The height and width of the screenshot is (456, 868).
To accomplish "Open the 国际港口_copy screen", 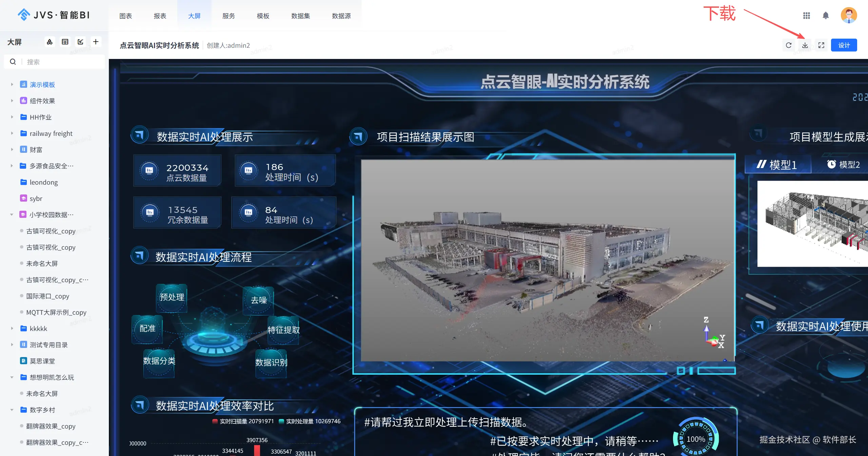I will click(47, 296).
